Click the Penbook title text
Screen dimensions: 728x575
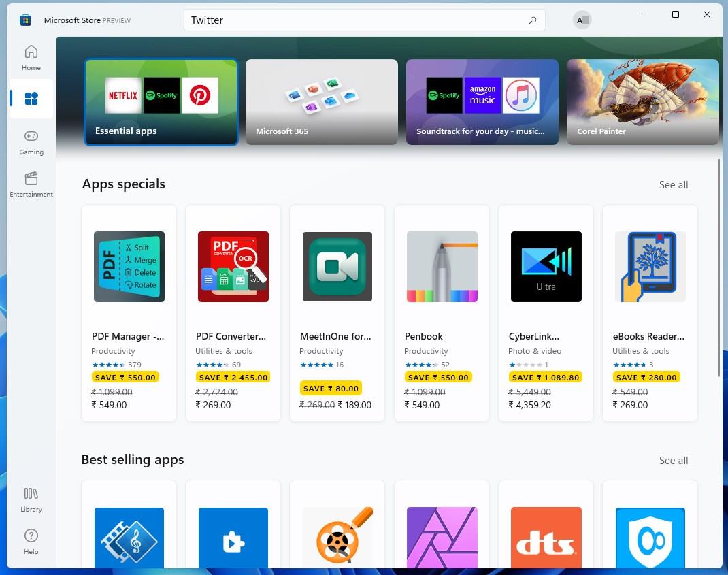click(423, 336)
